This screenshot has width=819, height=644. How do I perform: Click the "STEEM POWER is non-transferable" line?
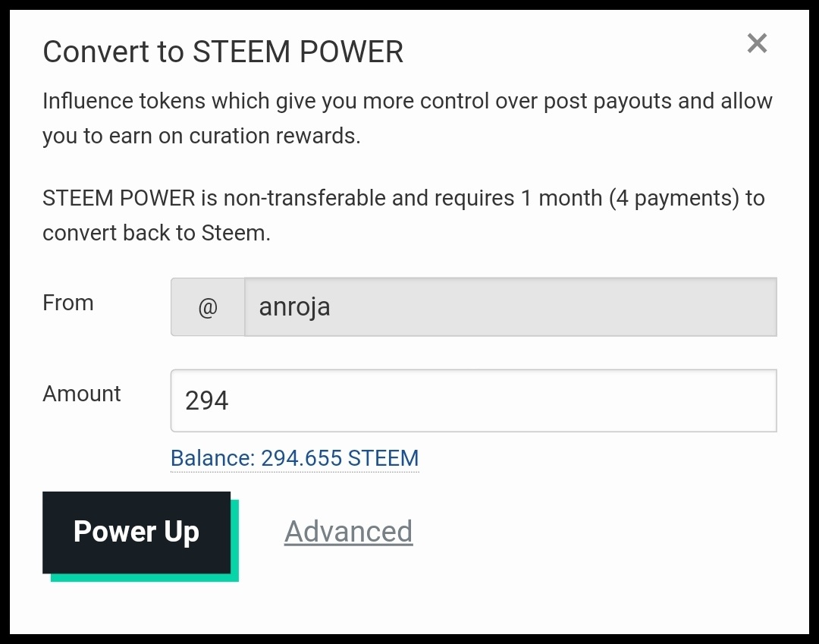click(x=403, y=198)
